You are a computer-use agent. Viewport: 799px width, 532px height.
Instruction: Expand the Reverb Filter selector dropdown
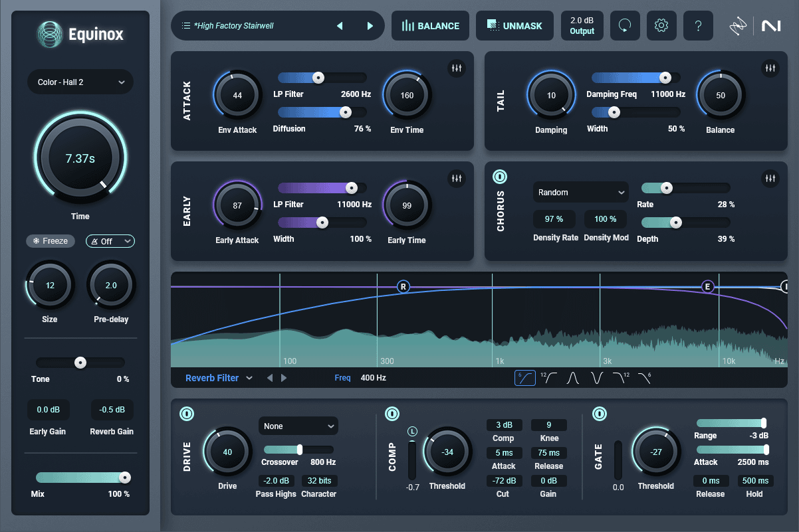click(x=219, y=378)
